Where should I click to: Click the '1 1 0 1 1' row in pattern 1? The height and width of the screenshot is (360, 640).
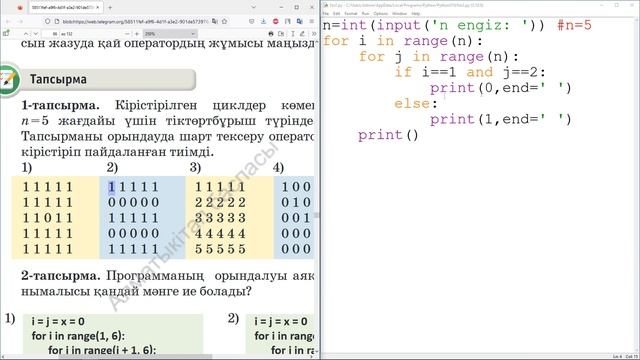(x=48, y=218)
